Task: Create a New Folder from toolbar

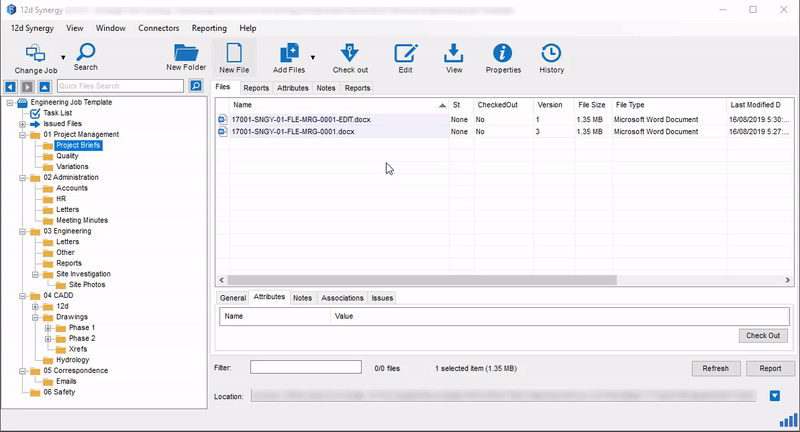Action: click(x=186, y=53)
